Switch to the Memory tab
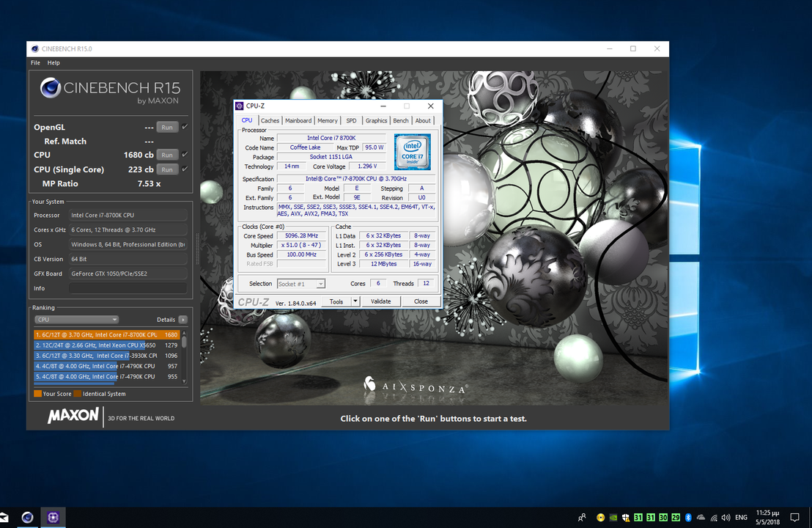 [328, 120]
